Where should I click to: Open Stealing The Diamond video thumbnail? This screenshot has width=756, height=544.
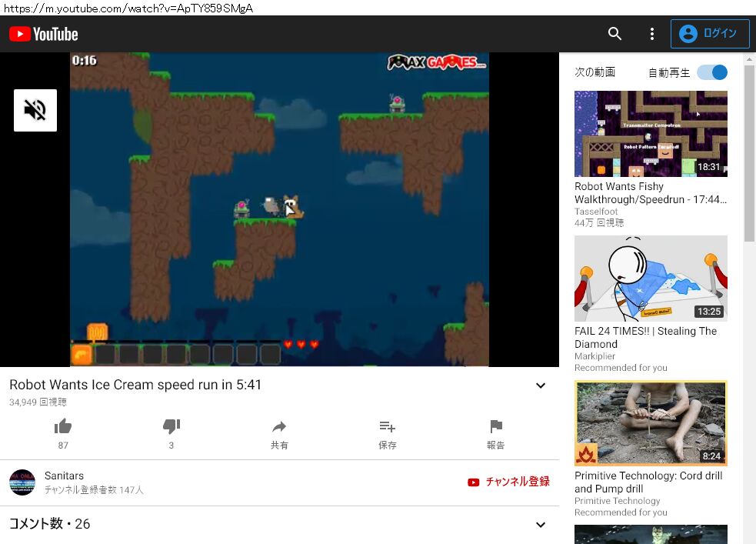pyautogui.click(x=651, y=279)
